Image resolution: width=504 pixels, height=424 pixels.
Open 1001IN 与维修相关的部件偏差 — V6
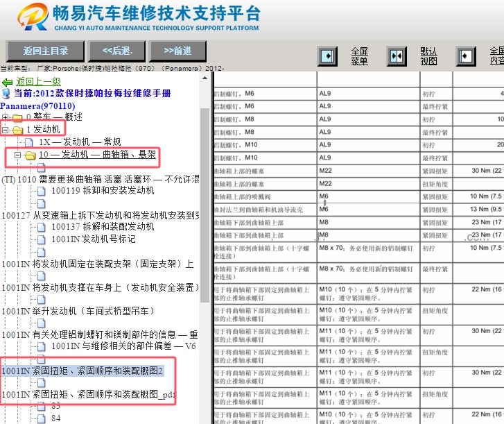[124, 346]
